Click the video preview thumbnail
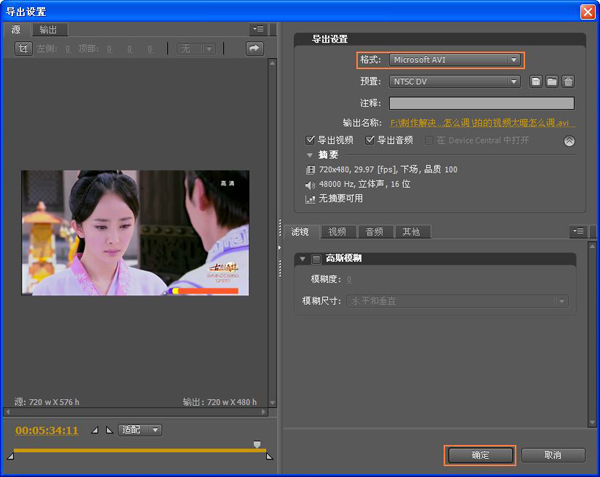 [x=135, y=233]
